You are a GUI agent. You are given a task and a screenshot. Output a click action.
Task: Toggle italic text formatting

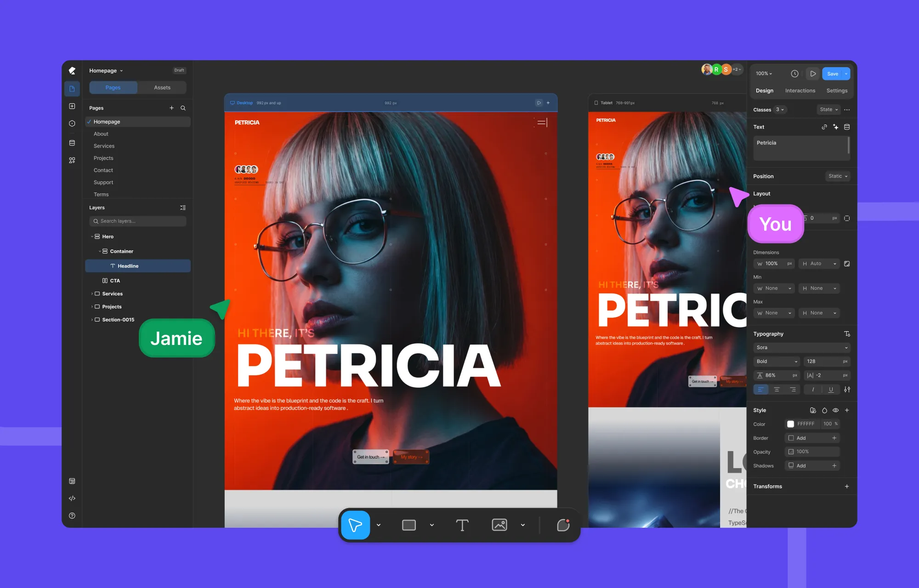[813, 390]
